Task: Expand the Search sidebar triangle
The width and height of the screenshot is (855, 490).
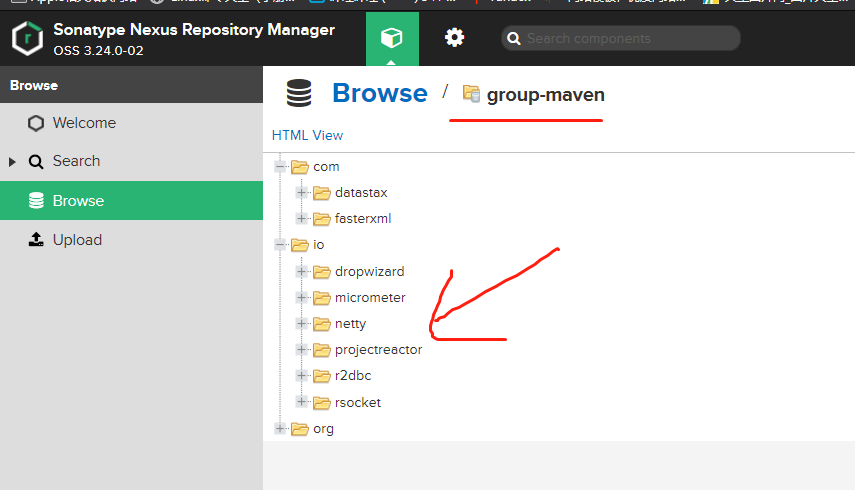Action: [12, 162]
